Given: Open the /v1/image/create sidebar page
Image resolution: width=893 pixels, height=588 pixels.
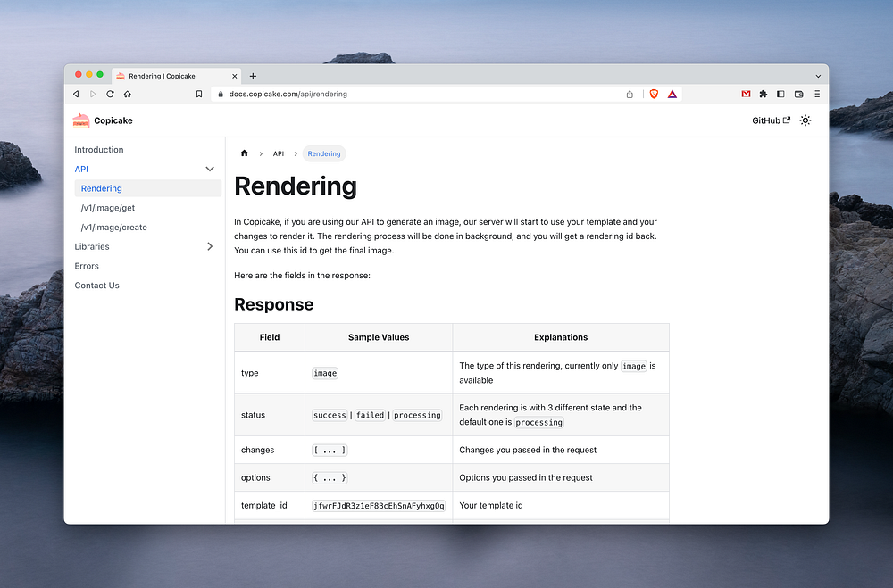Looking at the screenshot, I should (114, 228).
